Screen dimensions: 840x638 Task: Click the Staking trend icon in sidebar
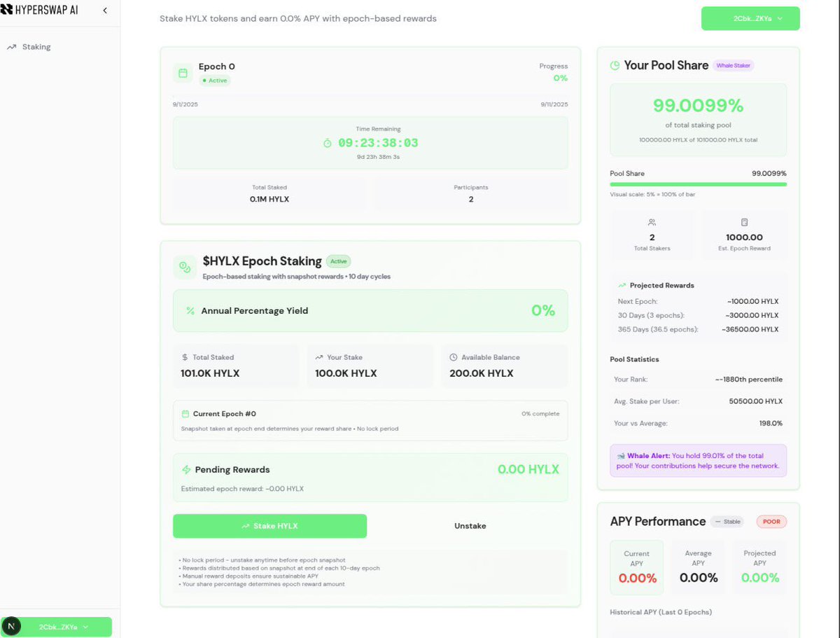pyautogui.click(x=11, y=47)
